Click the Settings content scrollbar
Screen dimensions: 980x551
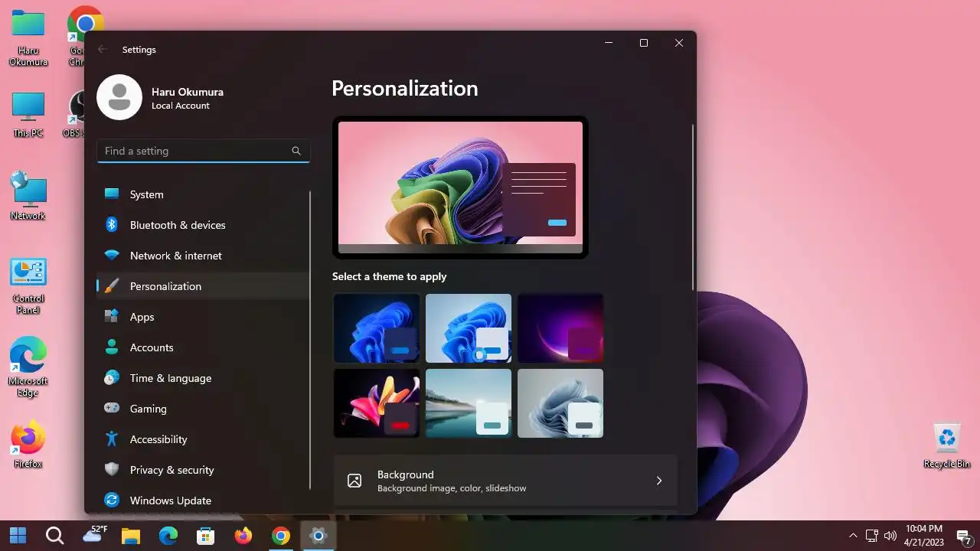[694, 207]
